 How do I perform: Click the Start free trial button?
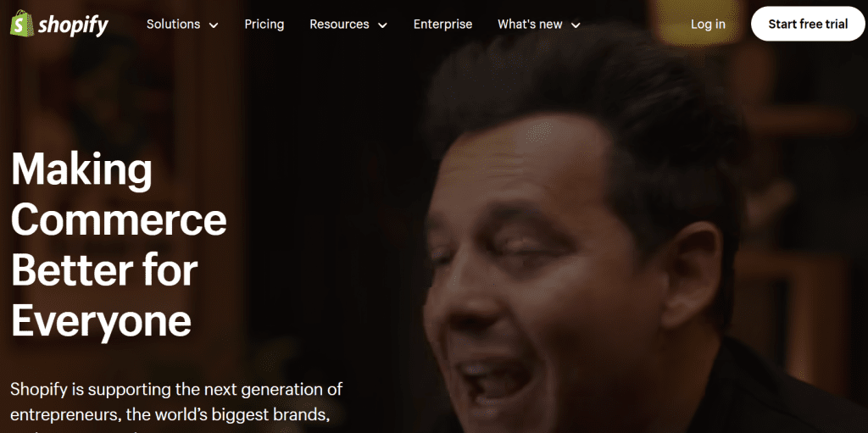808,24
